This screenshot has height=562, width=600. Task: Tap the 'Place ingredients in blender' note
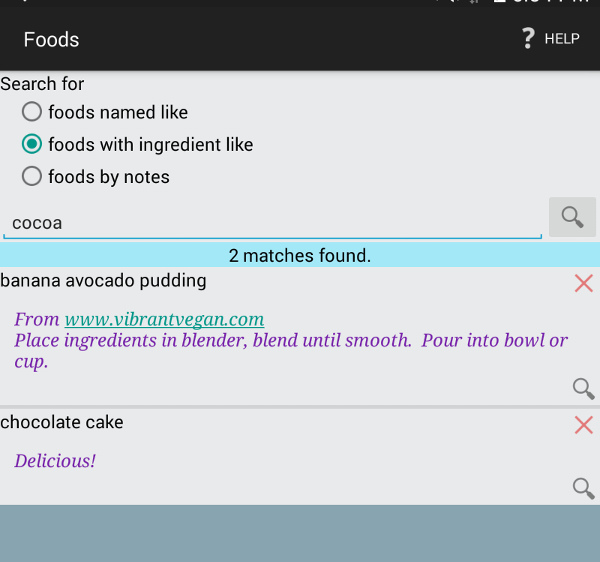291,350
